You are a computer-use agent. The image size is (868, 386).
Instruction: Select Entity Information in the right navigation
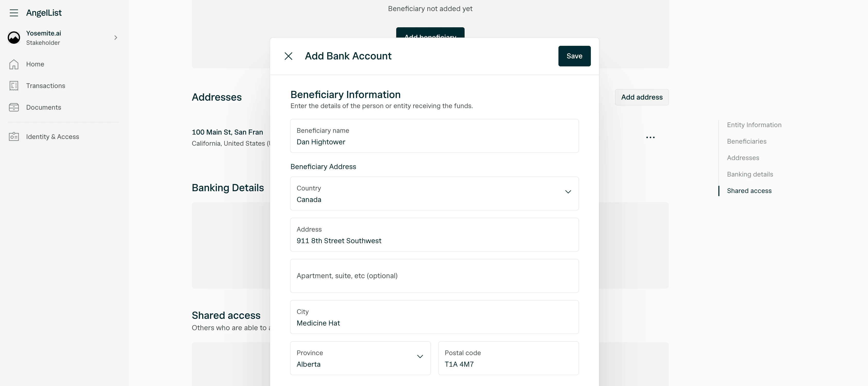tap(754, 125)
